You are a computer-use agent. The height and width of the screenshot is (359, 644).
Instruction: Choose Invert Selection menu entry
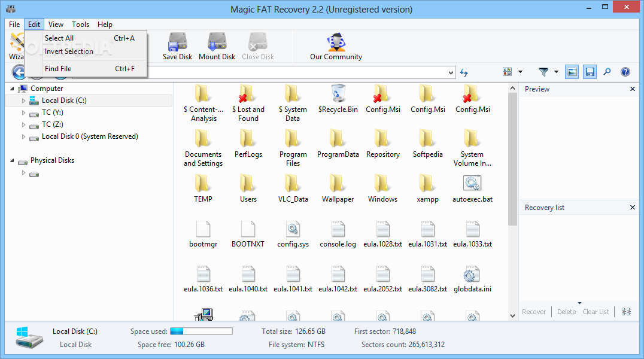tap(86, 51)
